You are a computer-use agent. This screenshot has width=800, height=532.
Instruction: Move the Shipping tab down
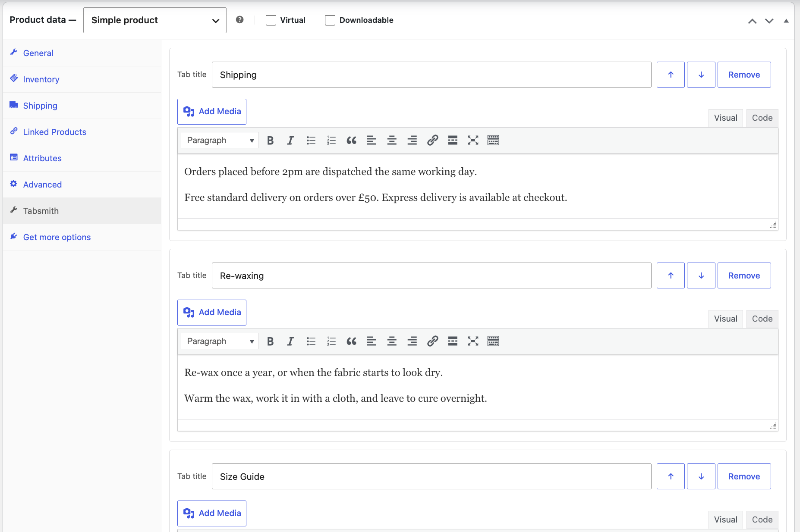click(x=701, y=75)
